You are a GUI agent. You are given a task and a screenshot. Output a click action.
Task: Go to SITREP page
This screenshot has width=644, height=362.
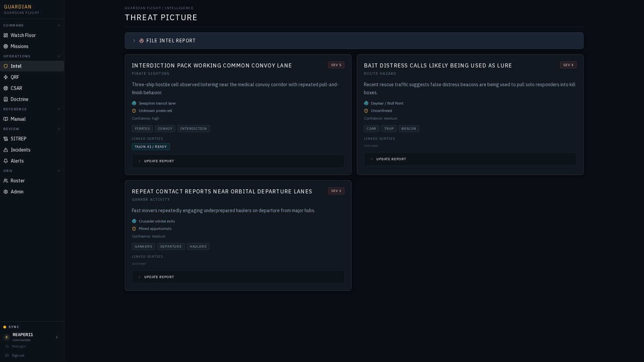coord(32,139)
